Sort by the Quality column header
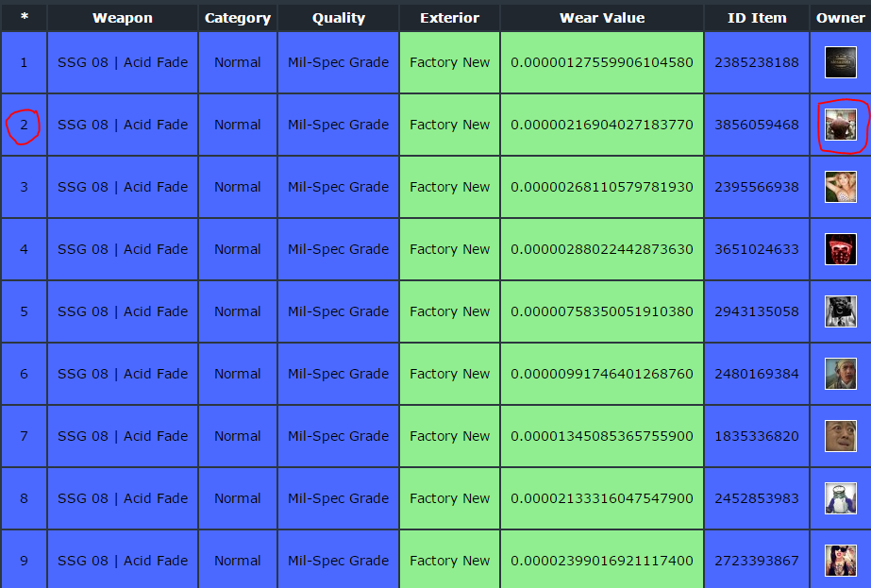Viewport: 871px width, 588px height. click(338, 18)
